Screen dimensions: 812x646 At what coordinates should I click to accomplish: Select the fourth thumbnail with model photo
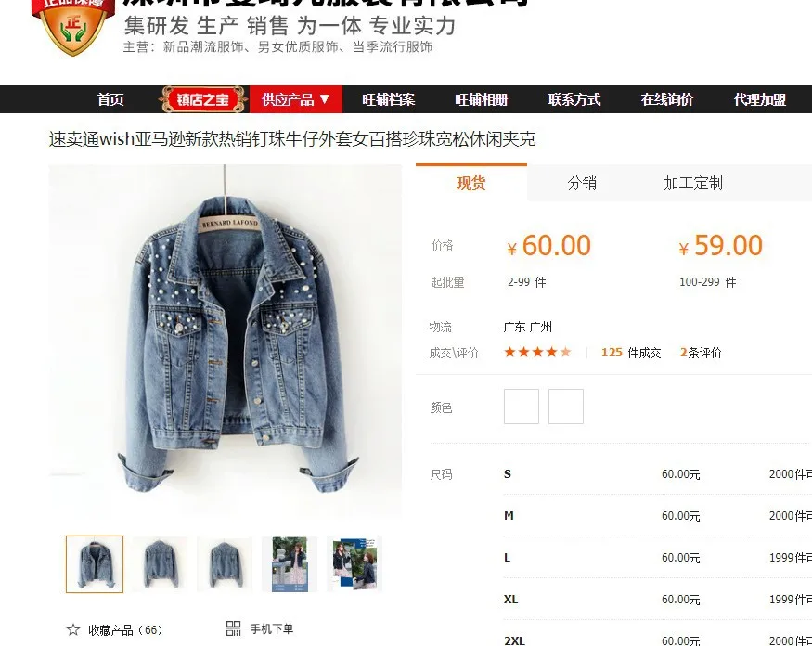click(290, 564)
